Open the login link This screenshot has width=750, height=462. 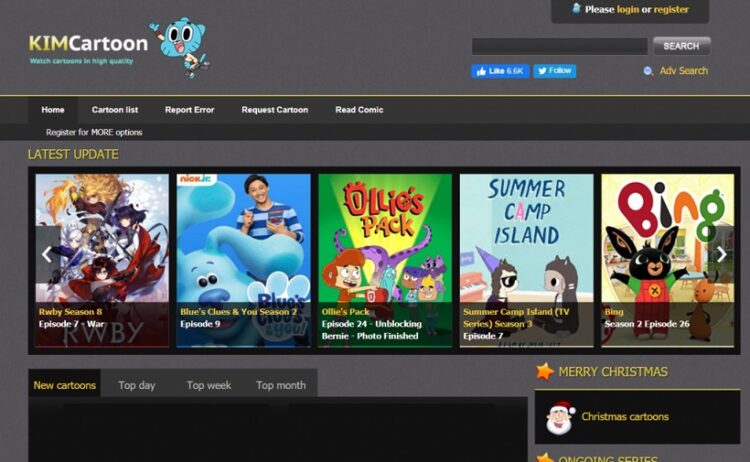[x=628, y=9]
